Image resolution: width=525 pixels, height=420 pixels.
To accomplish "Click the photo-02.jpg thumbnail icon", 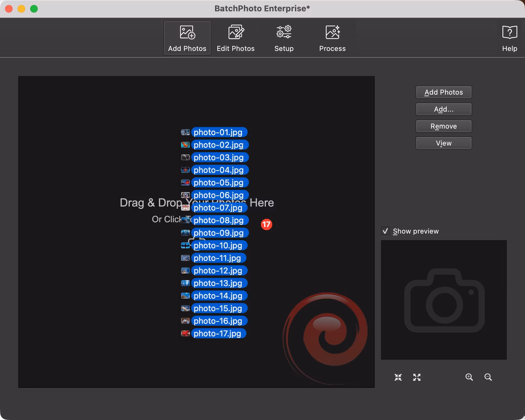I will [x=185, y=145].
